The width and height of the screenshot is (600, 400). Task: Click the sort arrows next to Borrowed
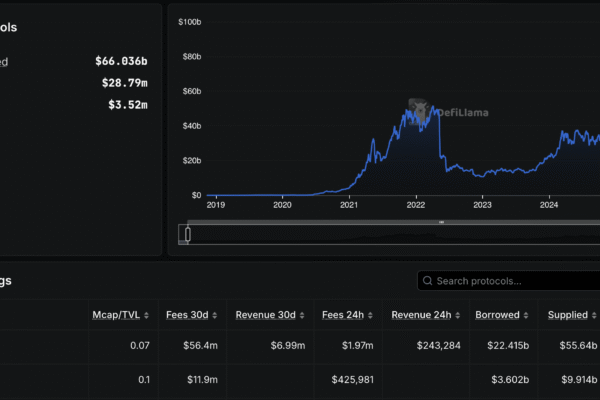526,315
